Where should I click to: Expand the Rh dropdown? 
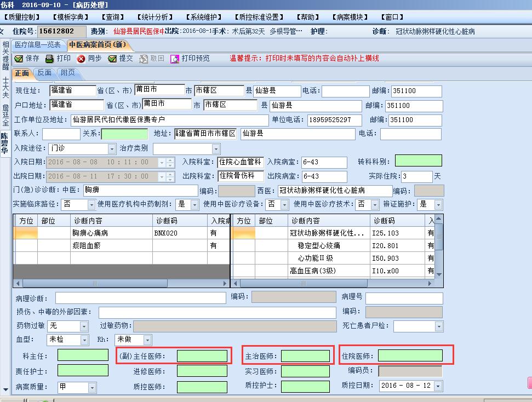147,340
